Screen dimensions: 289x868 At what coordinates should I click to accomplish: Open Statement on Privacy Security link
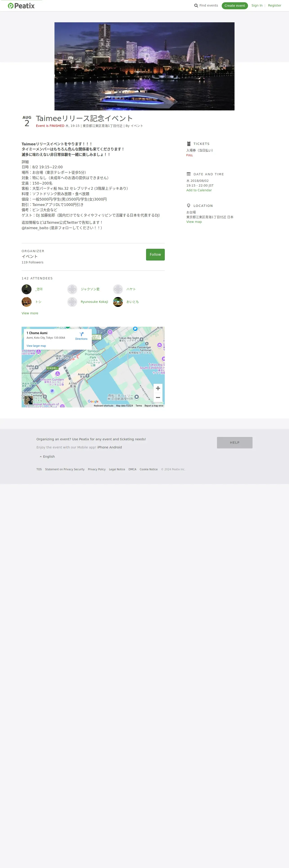tap(65, 469)
